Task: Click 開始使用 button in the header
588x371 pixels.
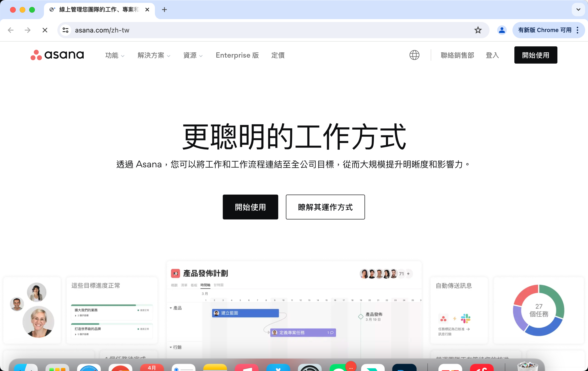Action: [536, 55]
